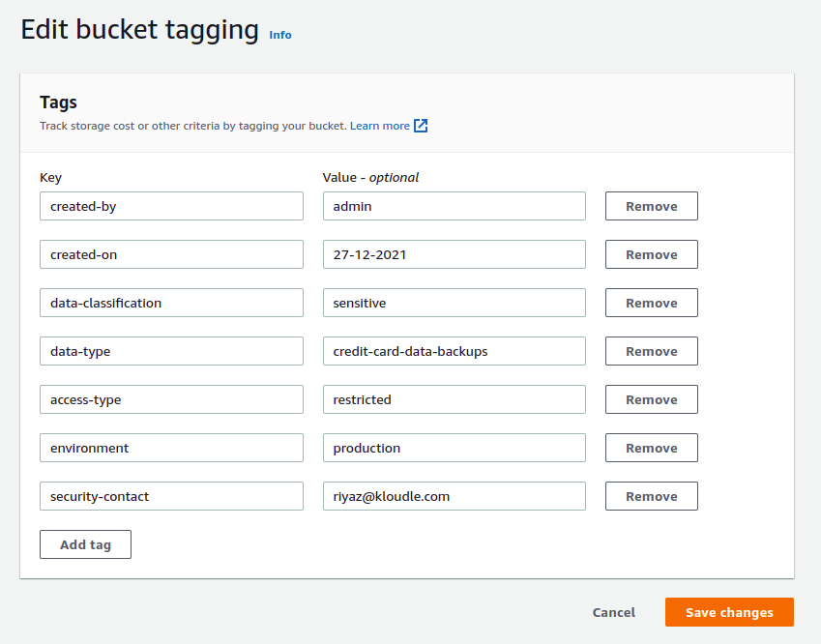Focus the created-by key field
This screenshot has width=821, height=644.
[x=171, y=206]
